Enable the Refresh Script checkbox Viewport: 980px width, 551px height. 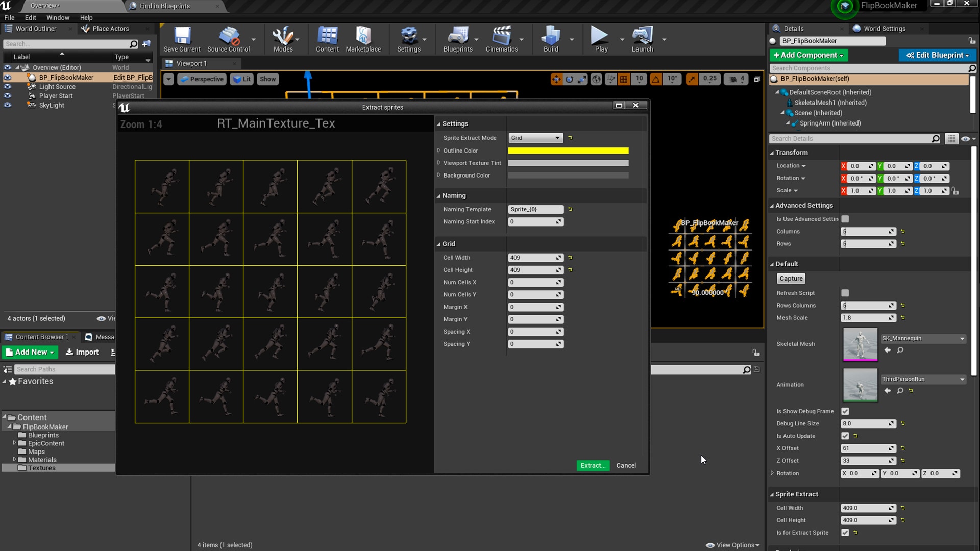click(845, 293)
